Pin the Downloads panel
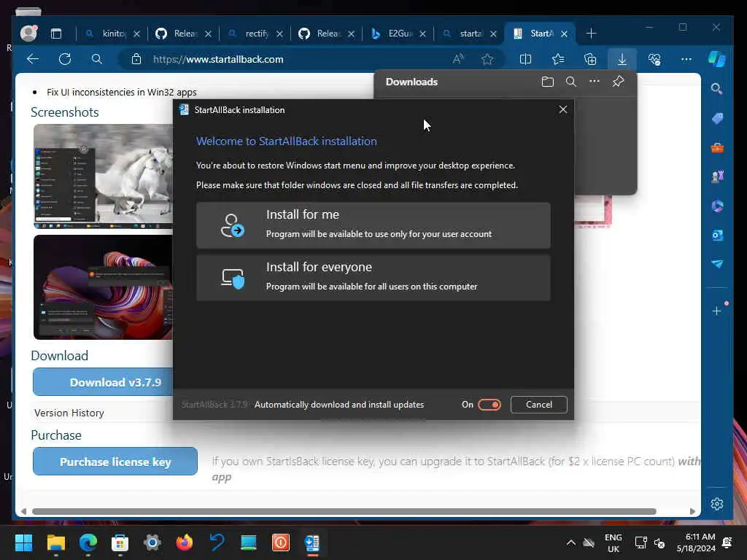747x560 pixels. [618, 82]
